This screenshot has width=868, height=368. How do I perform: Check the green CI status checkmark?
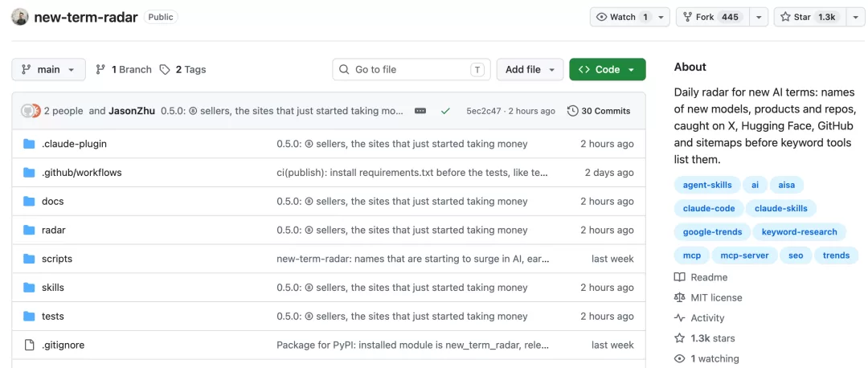tap(445, 111)
